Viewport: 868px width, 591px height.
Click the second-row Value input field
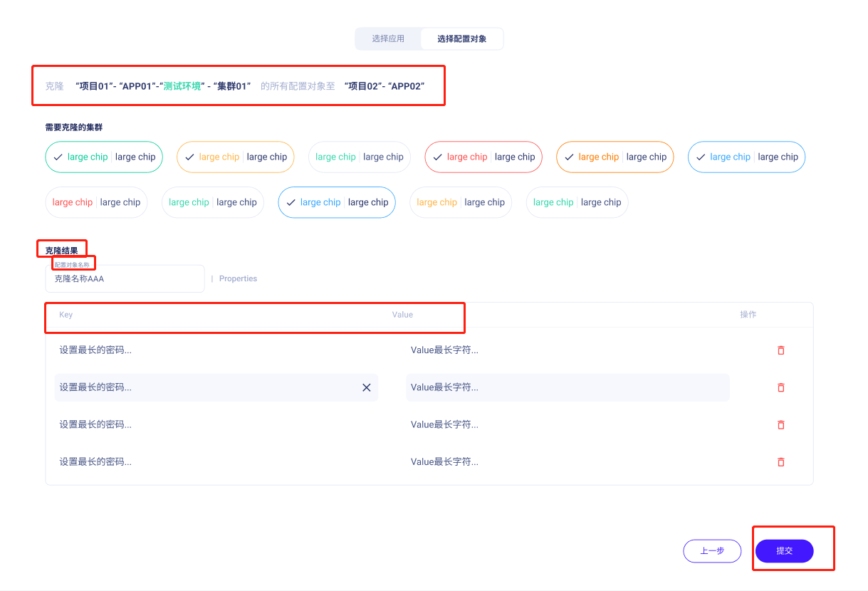pyautogui.click(x=568, y=387)
